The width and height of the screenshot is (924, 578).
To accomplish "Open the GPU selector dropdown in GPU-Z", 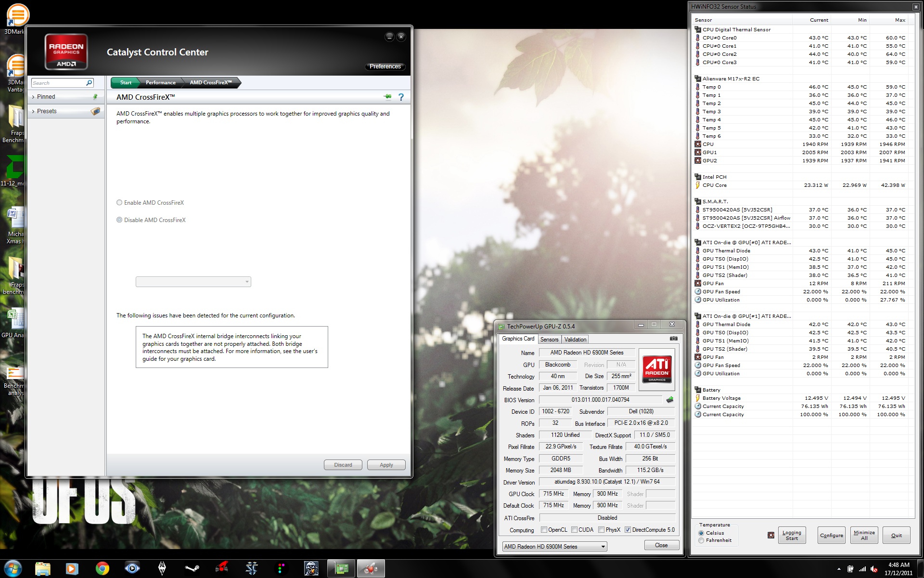I will click(554, 547).
